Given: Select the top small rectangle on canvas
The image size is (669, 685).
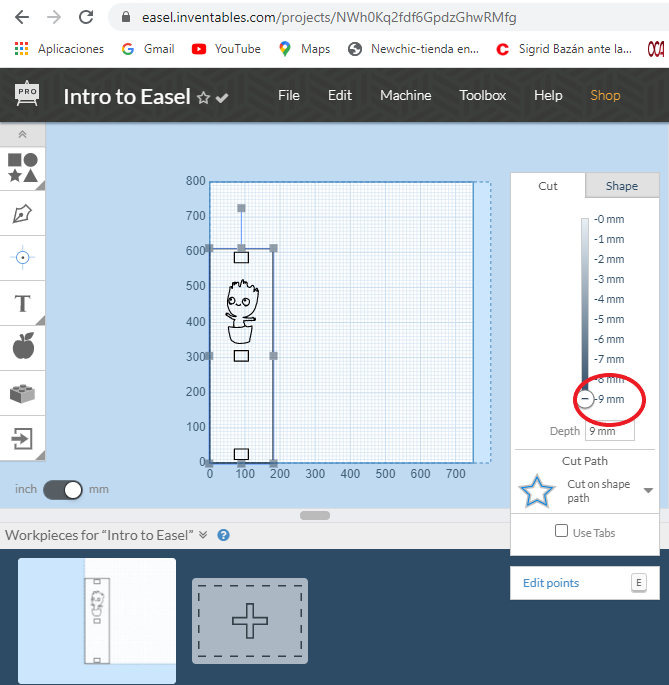Looking at the screenshot, I should 241,257.
